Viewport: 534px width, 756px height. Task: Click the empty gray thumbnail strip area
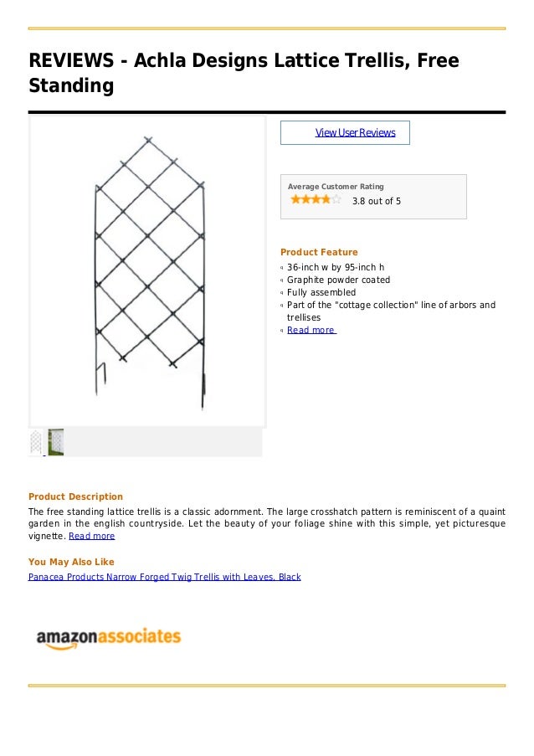pyautogui.click(x=163, y=442)
